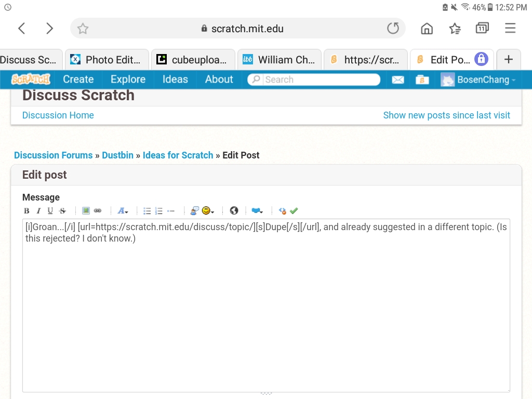Expand the Scratch blocks insert dropdown
The width and height of the screenshot is (532, 399).
click(x=257, y=210)
